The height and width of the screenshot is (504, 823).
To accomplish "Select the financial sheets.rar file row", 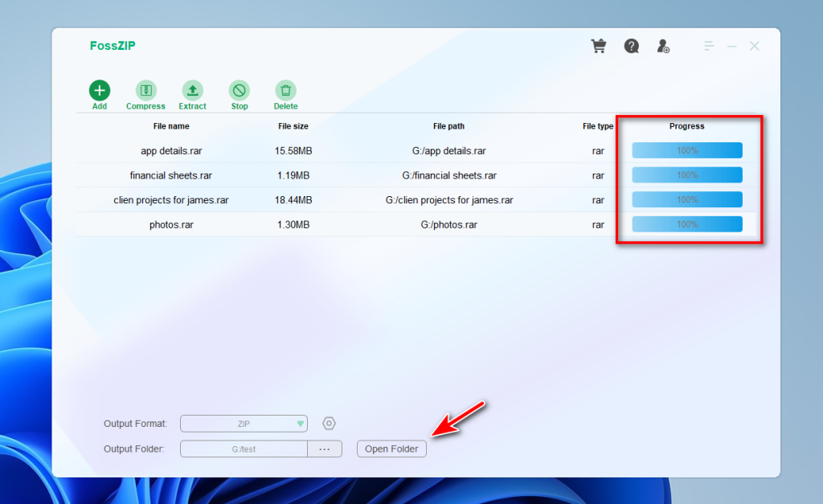I will pyautogui.click(x=171, y=175).
